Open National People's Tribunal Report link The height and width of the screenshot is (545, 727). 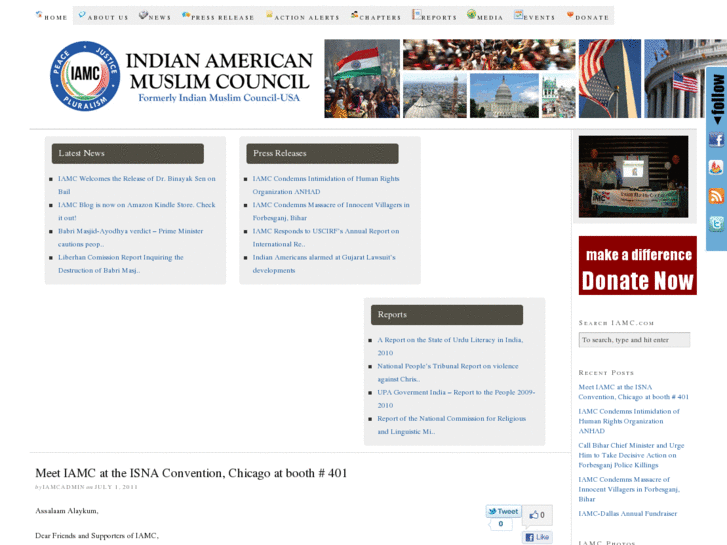[x=448, y=372]
